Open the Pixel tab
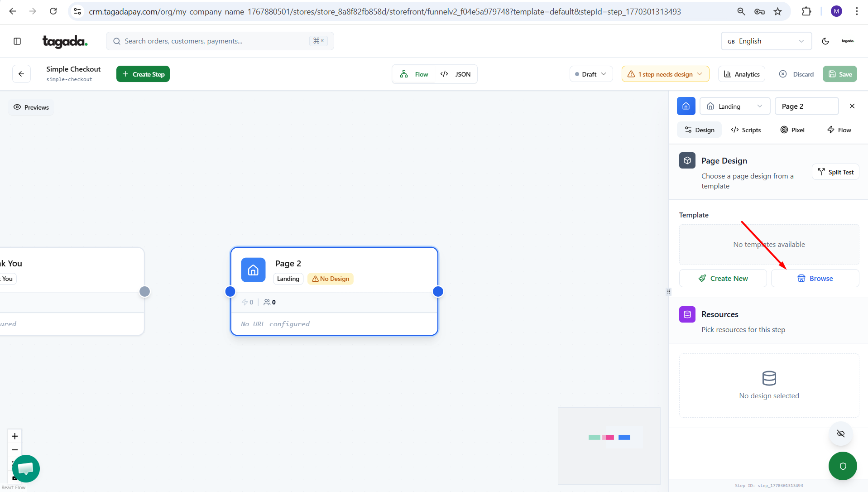Viewport: 868px width, 492px height. pyautogui.click(x=792, y=130)
